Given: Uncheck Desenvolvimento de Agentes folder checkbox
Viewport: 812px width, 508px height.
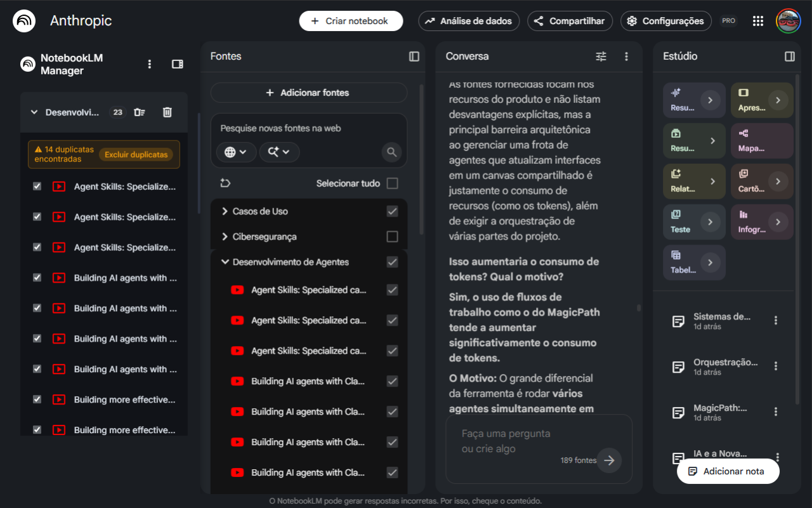Looking at the screenshot, I should [x=393, y=262].
